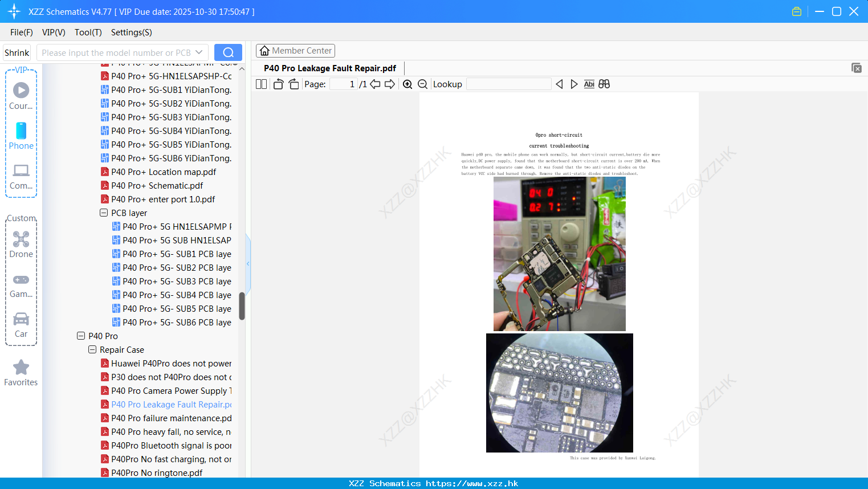Open the Drone sidebar section
Viewport: 868px width, 489px height.
point(21,244)
